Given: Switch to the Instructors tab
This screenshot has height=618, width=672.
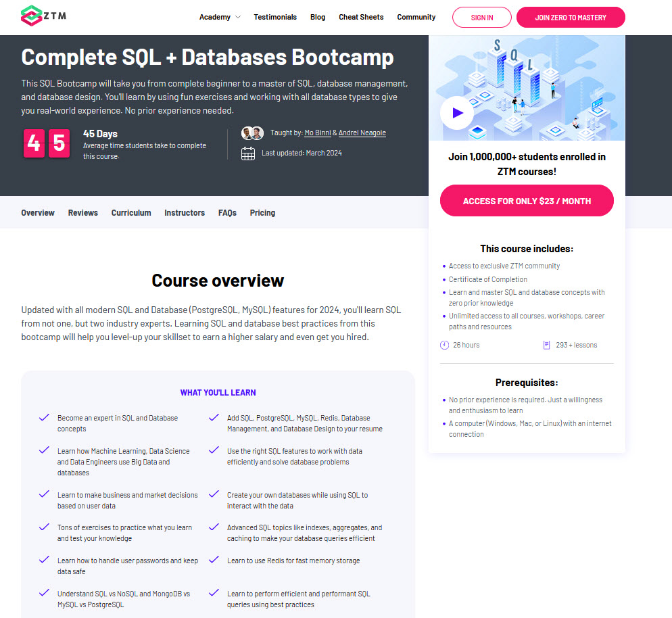Looking at the screenshot, I should point(185,213).
